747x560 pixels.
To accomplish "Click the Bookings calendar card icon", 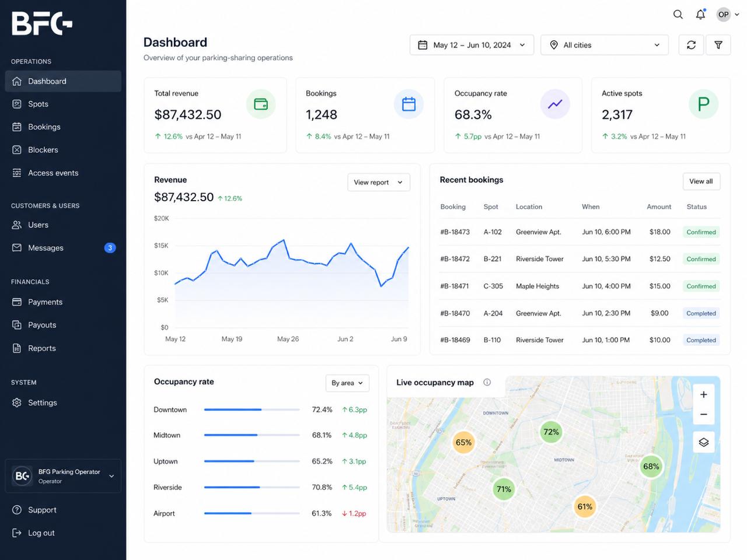I will pos(409,104).
